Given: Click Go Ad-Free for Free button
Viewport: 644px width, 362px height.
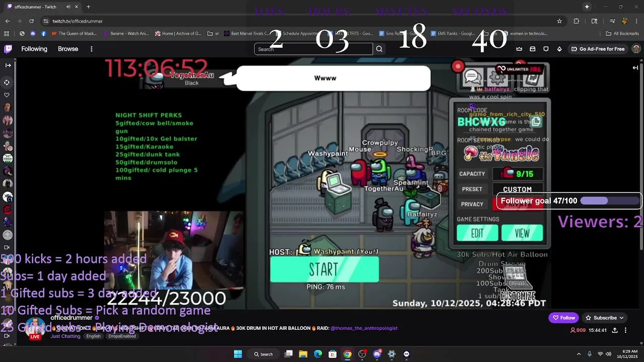Looking at the screenshot, I should click(598, 49).
